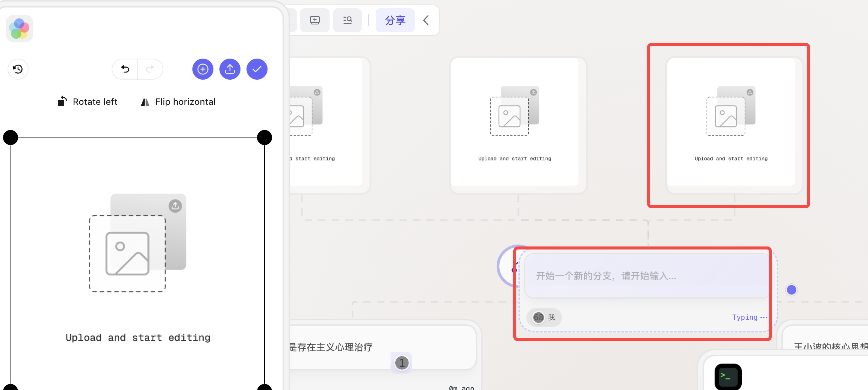Select the right highlighted upload card
868x390 pixels.
[731, 121]
